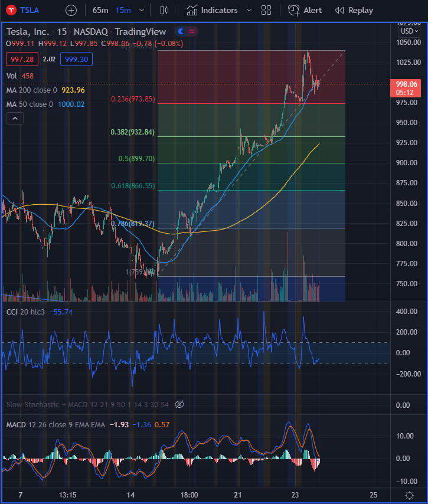Click the 0.236(973.85) Fibonacci level label
Viewport: 428px width, 504px height.
click(x=133, y=99)
